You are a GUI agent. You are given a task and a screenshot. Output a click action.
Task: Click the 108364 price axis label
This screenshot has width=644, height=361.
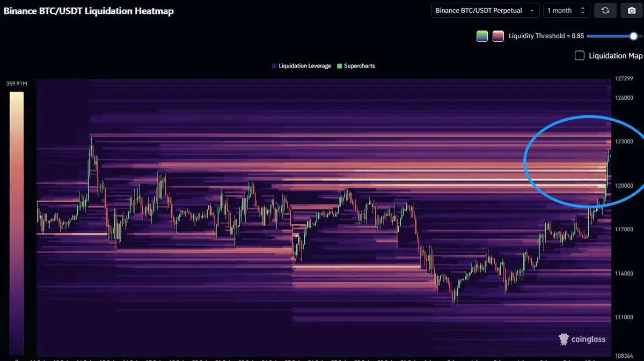624,356
